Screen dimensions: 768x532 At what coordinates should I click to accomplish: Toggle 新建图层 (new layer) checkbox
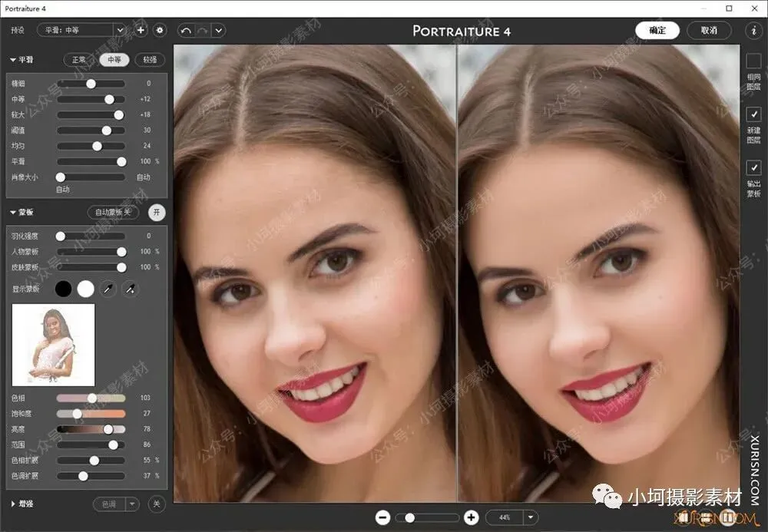(x=753, y=114)
